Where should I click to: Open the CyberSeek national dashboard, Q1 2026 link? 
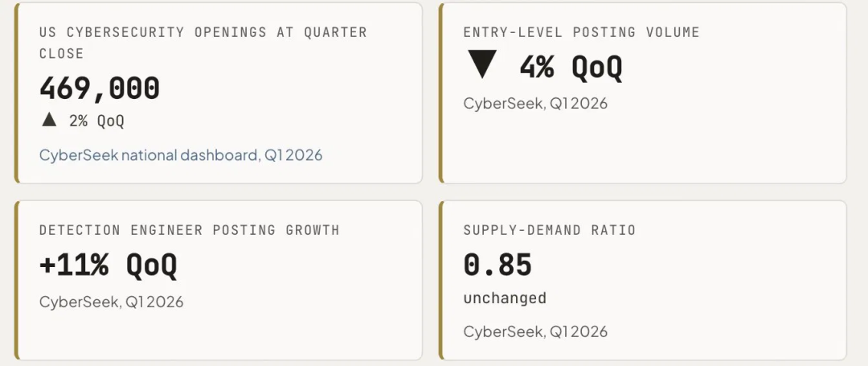pyautogui.click(x=181, y=155)
